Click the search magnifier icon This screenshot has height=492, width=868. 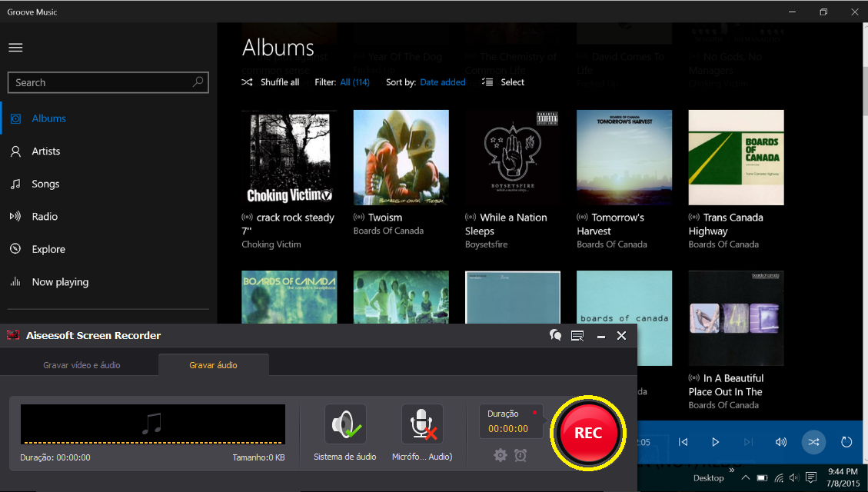pyautogui.click(x=198, y=82)
